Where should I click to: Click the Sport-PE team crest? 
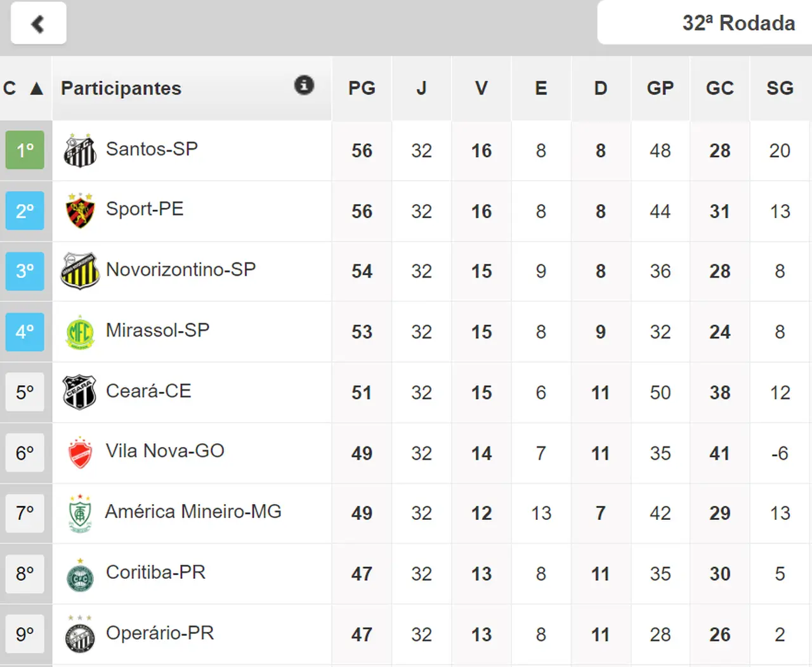point(80,211)
